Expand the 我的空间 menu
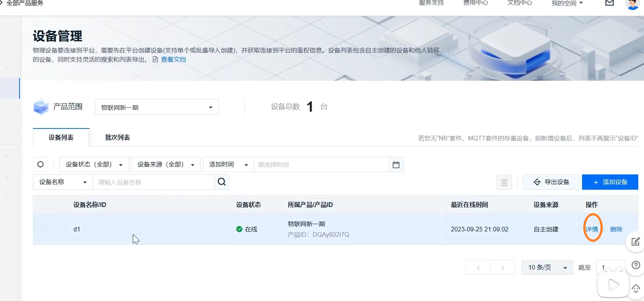644x301 pixels. pos(567,3)
